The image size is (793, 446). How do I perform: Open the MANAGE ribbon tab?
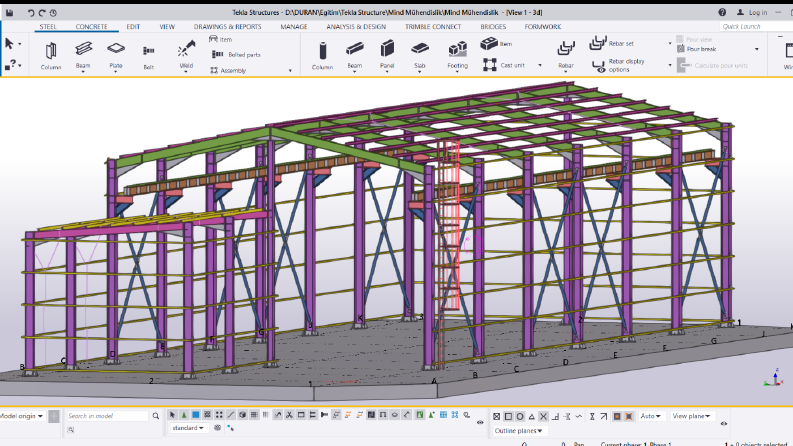tap(294, 26)
